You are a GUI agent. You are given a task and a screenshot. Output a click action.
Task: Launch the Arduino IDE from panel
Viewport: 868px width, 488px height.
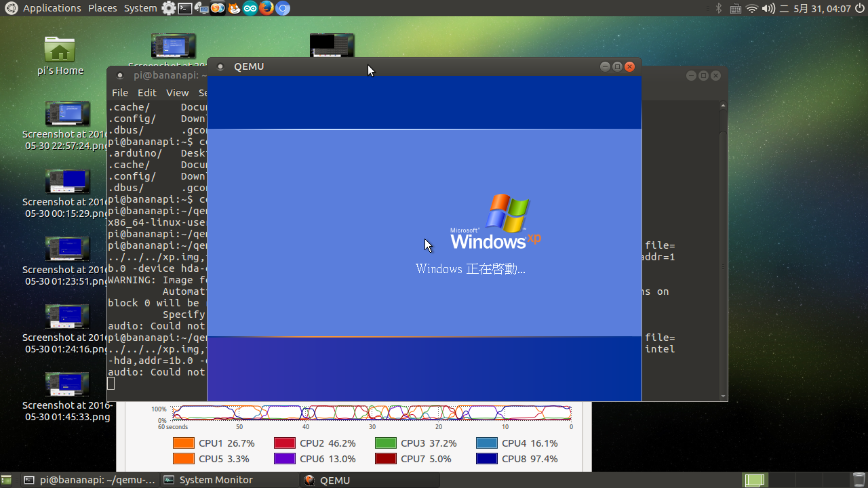pos(250,8)
